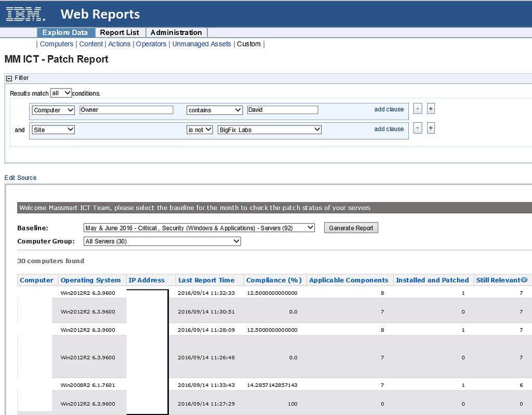The image size is (532, 415).
Task: Click the minus icon to remove the Site clause
Action: [x=418, y=127]
